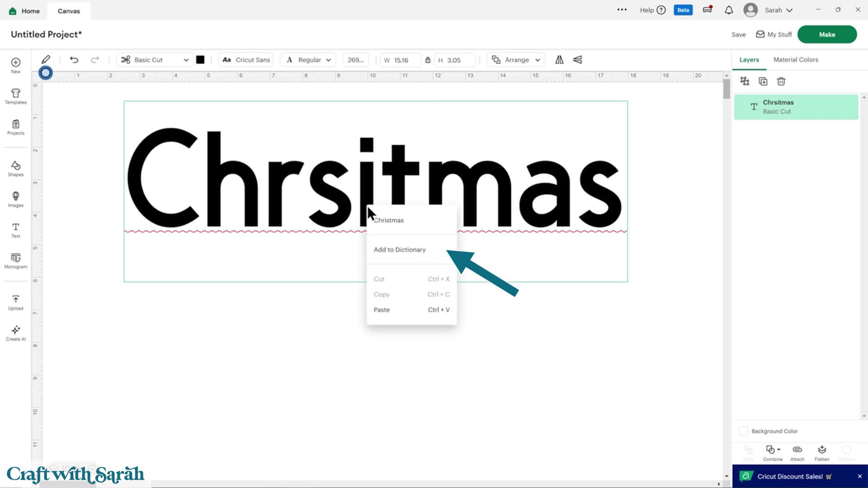Open the Shapes tool in sidebar
Image resolution: width=868 pixels, height=488 pixels.
pyautogui.click(x=15, y=168)
